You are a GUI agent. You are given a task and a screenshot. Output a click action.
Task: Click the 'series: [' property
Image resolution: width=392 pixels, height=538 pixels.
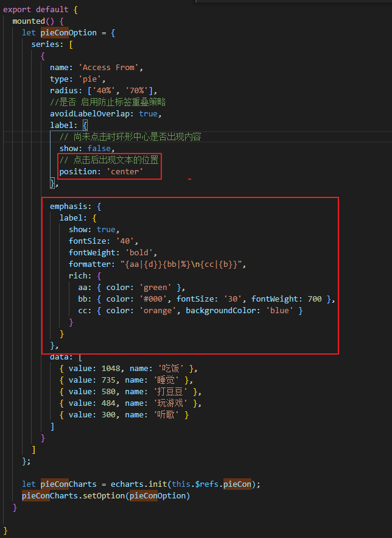[52, 44]
